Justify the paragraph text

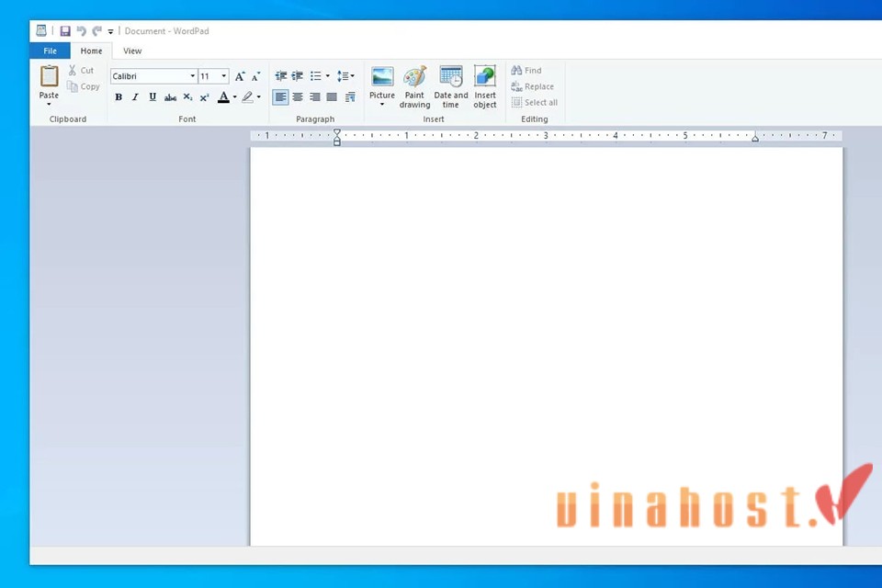click(332, 97)
